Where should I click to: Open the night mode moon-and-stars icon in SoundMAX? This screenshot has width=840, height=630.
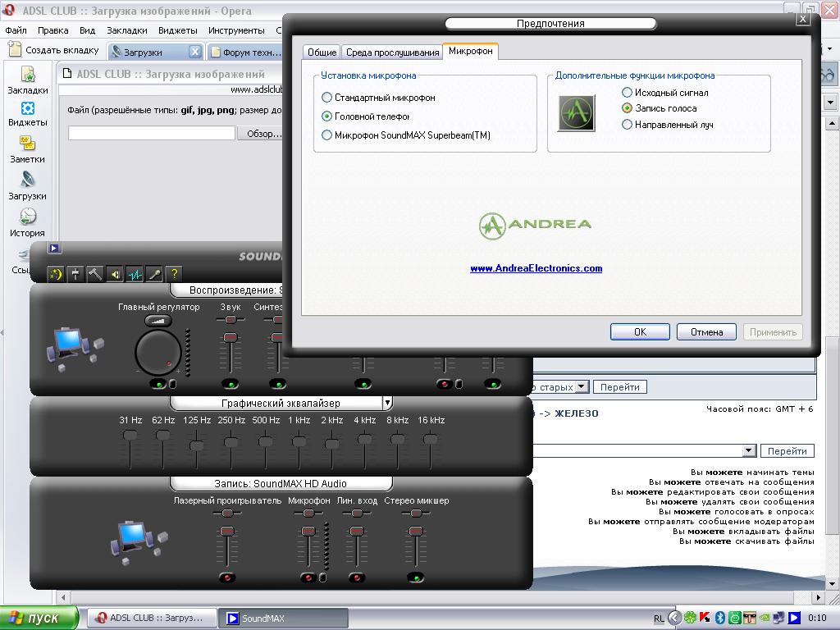click(56, 275)
